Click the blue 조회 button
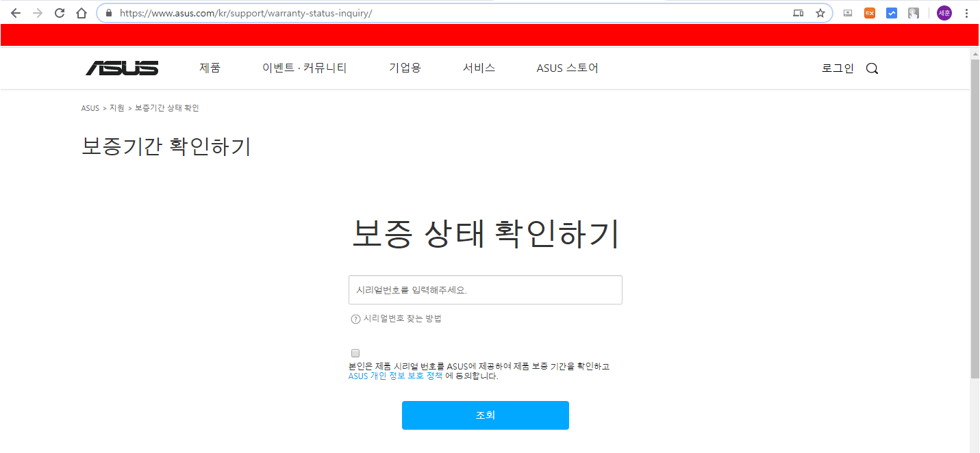Viewport: 980px width, 453px height. click(x=486, y=415)
